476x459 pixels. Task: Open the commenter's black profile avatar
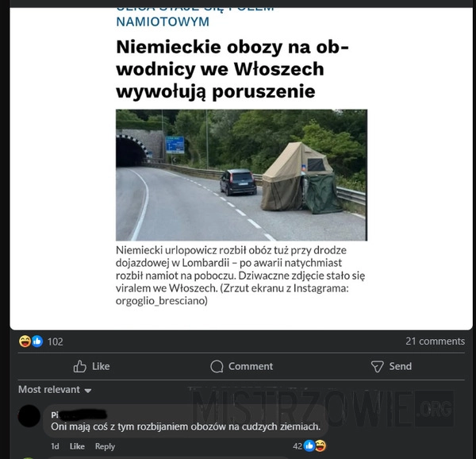point(29,416)
